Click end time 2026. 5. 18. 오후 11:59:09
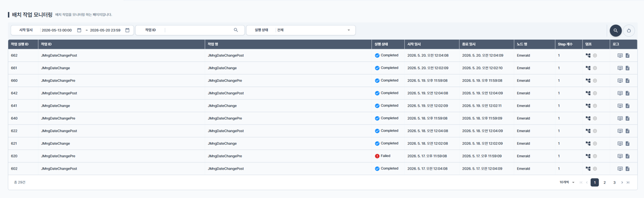The image size is (644, 198). (482, 118)
